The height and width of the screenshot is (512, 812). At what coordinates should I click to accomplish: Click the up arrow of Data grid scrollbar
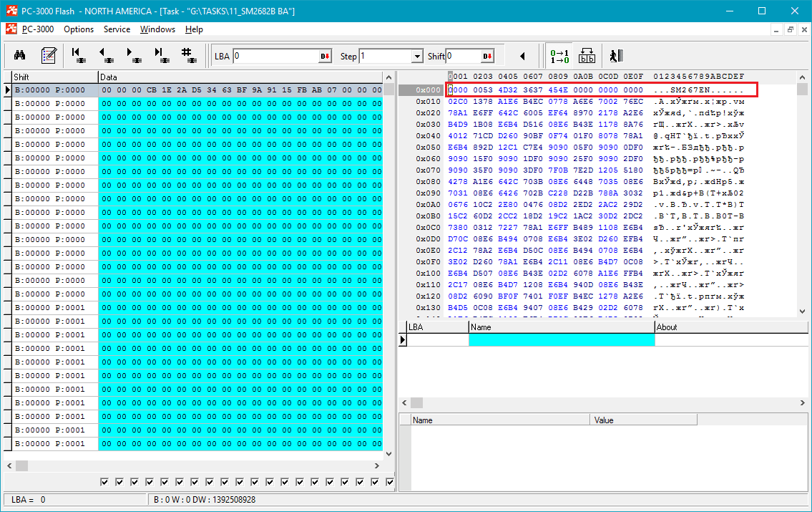pos(389,77)
